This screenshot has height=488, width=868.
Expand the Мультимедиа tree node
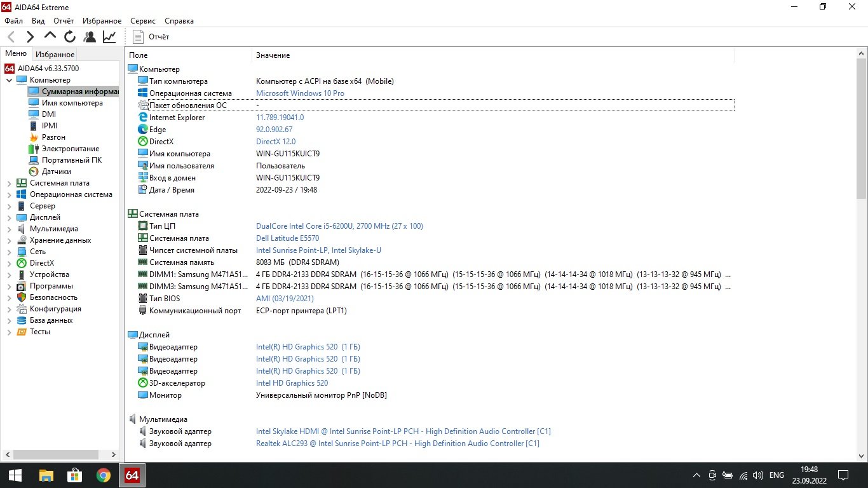9,229
